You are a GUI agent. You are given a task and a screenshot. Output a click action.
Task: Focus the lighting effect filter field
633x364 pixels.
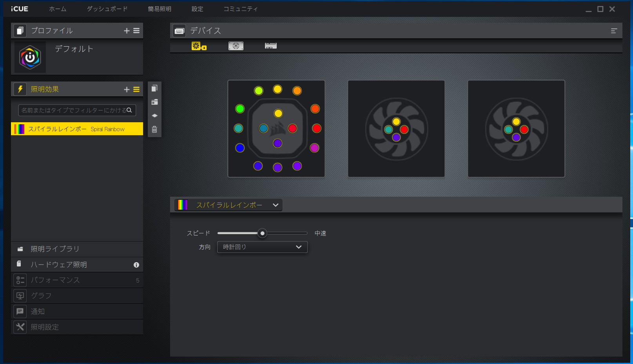coord(77,110)
